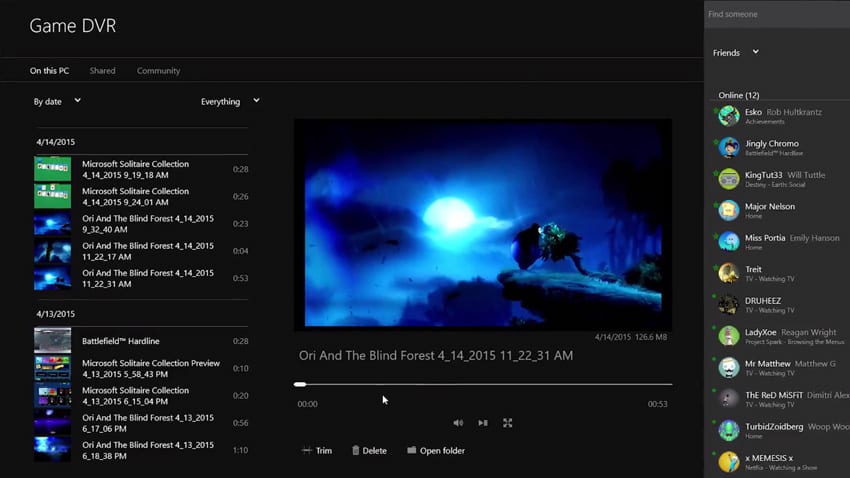Select Microsoft Solitaire Collection 6_15_04 PM thumbnail
The width and height of the screenshot is (850, 478).
tap(53, 396)
